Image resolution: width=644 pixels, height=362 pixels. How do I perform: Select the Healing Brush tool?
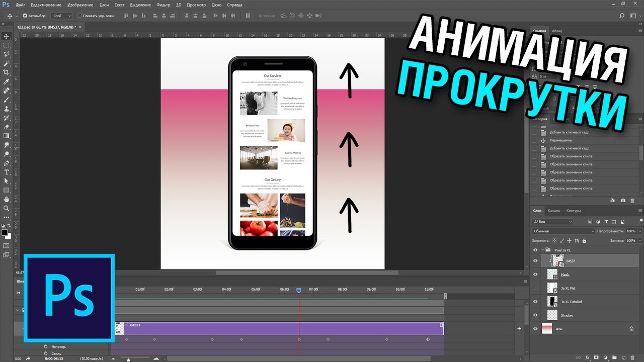pyautogui.click(x=7, y=90)
